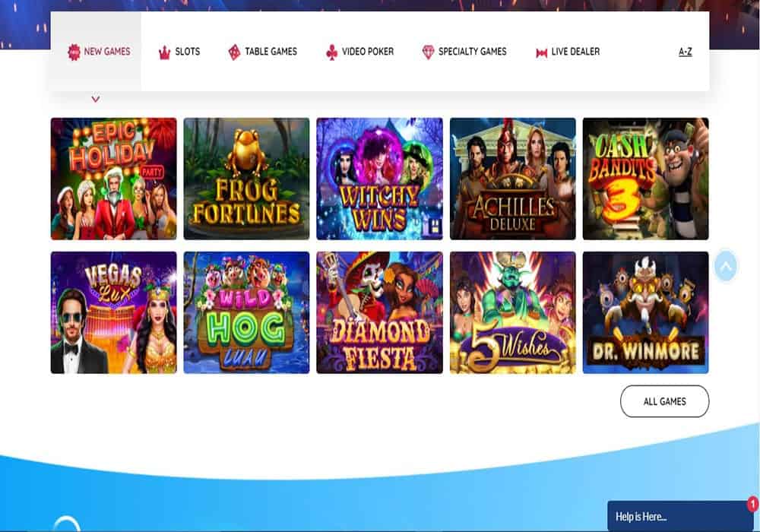
Task: Select the Table Games dice icon
Action: 234,52
